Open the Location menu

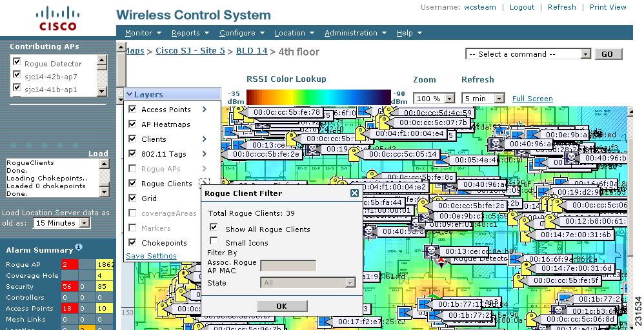pyautogui.click(x=294, y=33)
